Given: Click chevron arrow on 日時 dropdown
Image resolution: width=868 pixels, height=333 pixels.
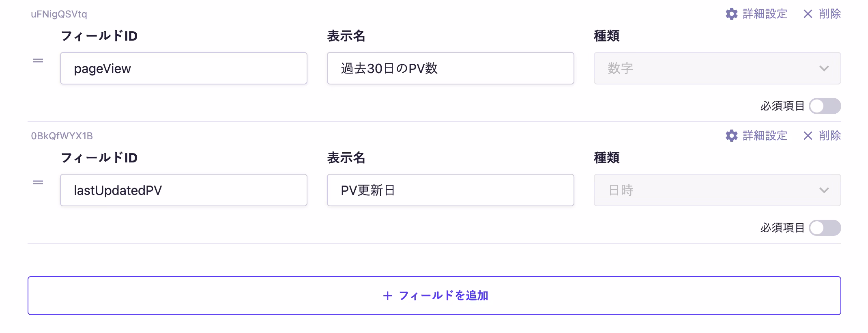Looking at the screenshot, I should (824, 190).
